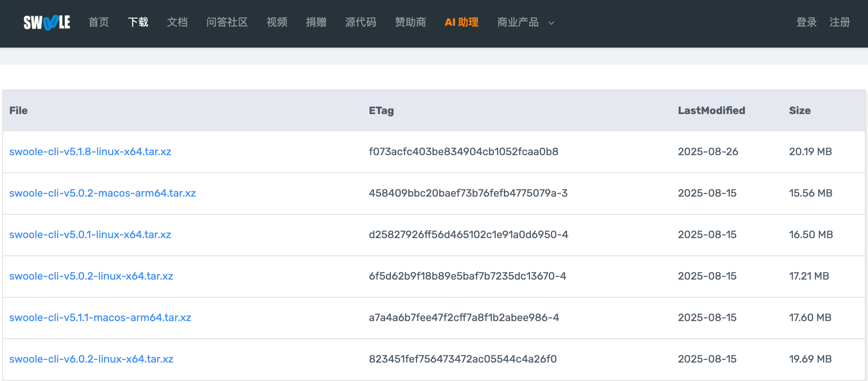Click the Swoole logo
Image resolution: width=868 pixels, height=381 pixels.
[x=46, y=22]
